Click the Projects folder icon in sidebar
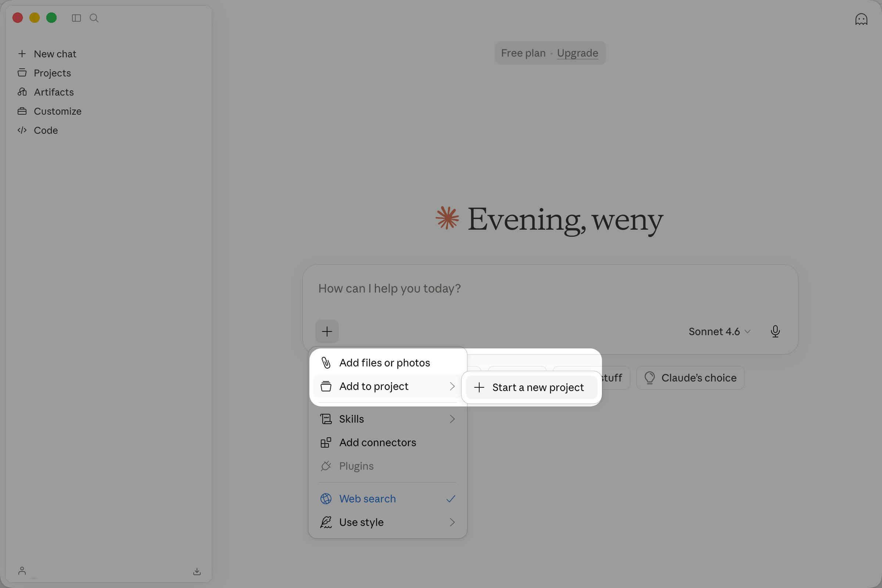882x588 pixels. point(22,73)
